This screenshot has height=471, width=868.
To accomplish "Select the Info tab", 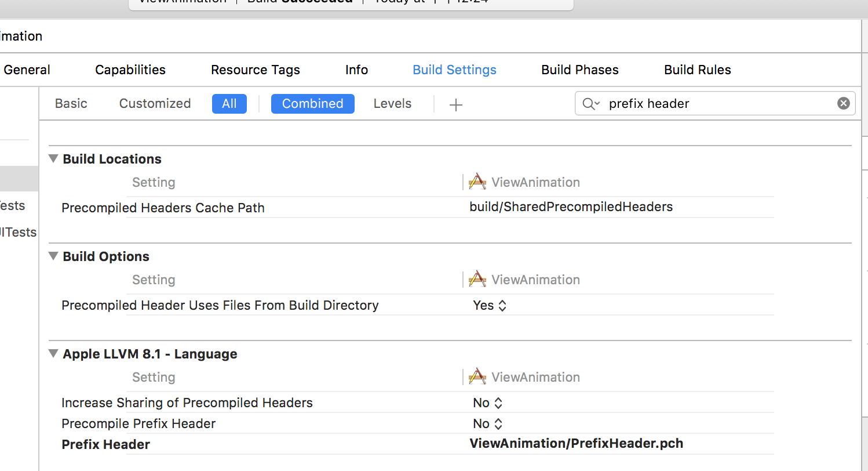I will pos(356,70).
